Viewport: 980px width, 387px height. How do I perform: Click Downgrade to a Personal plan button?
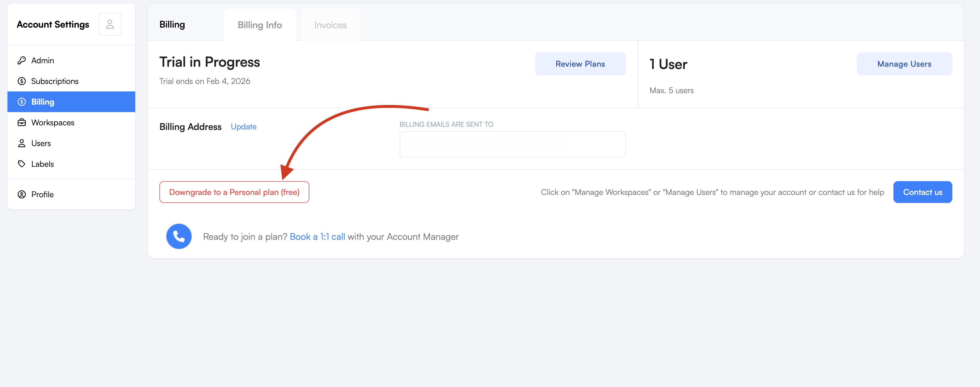(234, 192)
